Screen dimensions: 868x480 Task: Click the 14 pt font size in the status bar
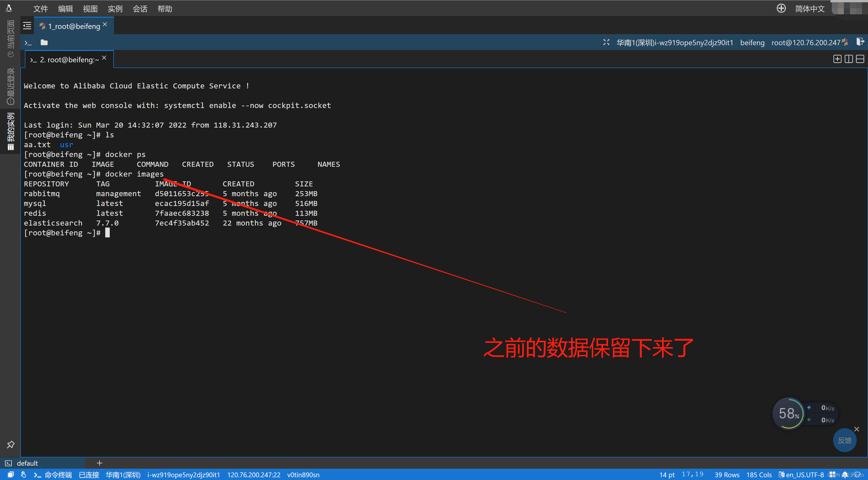click(x=667, y=475)
